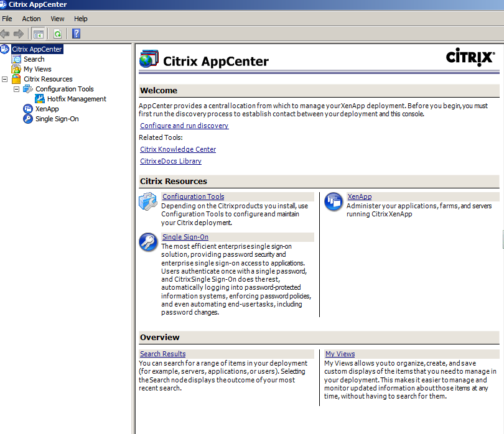
Task: Click the XenApp tree icon
Action: pos(28,109)
